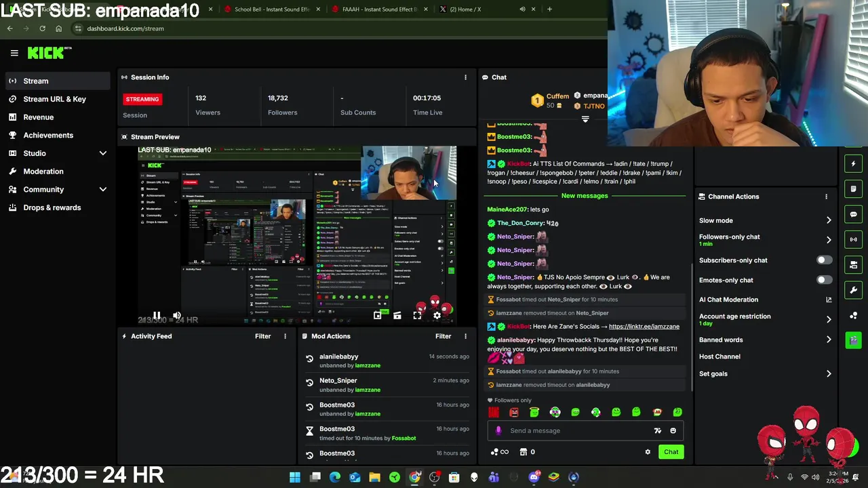Open Activity Feed Filter
Image resolution: width=868 pixels, height=488 pixels.
click(x=262, y=336)
